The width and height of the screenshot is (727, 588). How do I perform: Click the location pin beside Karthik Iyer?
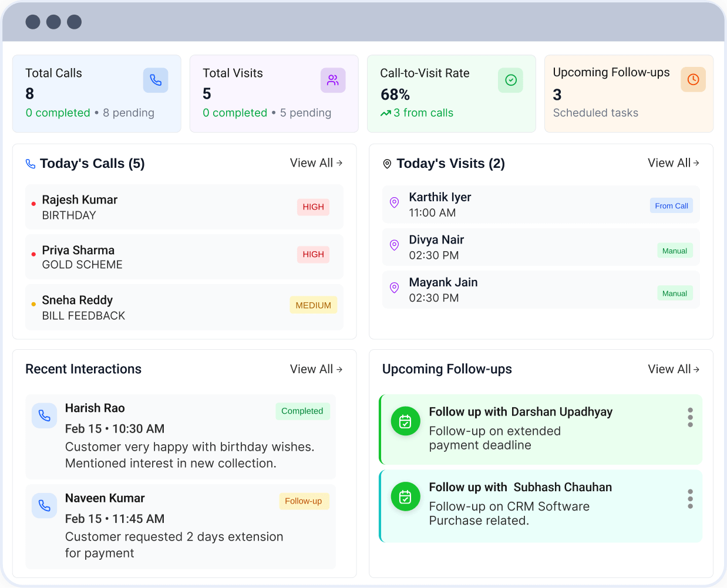click(395, 202)
